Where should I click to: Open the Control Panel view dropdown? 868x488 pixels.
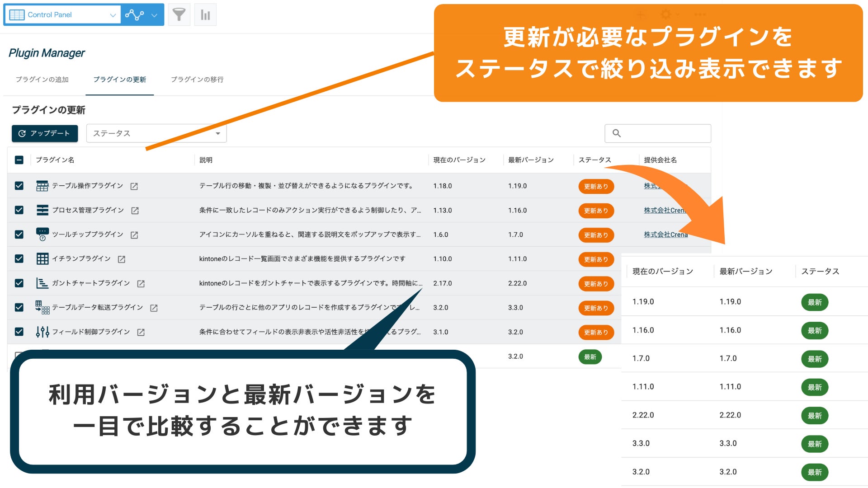(63, 15)
